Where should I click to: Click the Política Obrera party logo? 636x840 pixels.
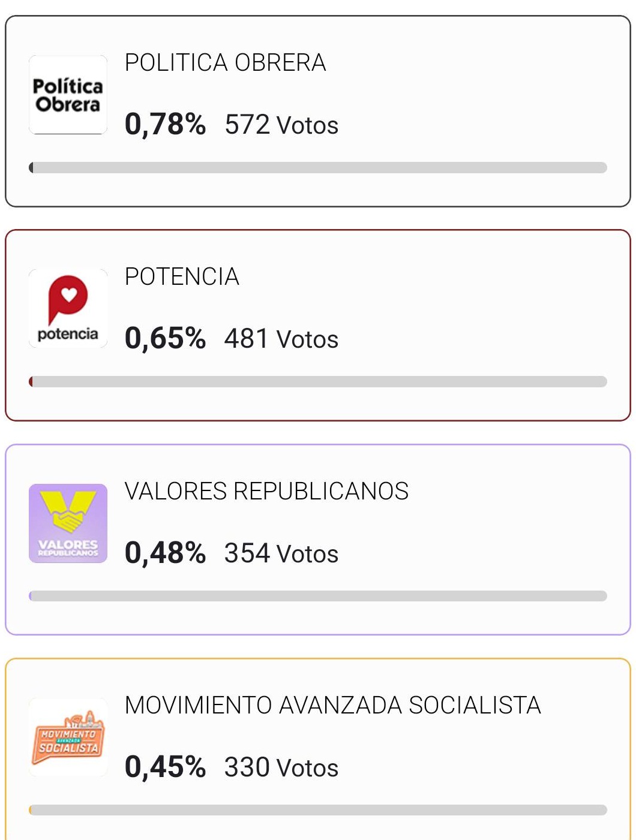[x=68, y=95]
